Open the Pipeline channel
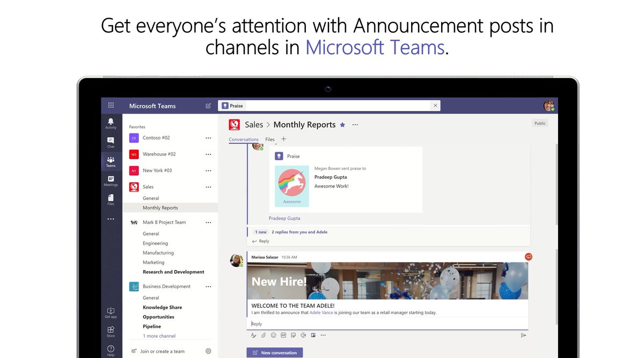The image size is (644, 358). (152, 326)
